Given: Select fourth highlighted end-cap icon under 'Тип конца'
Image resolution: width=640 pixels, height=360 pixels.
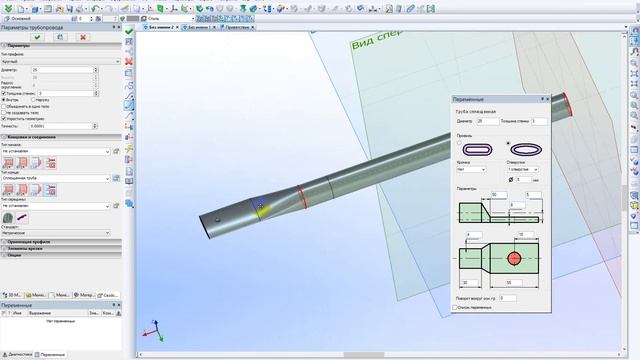Looking at the screenshot, I should [x=50, y=190].
